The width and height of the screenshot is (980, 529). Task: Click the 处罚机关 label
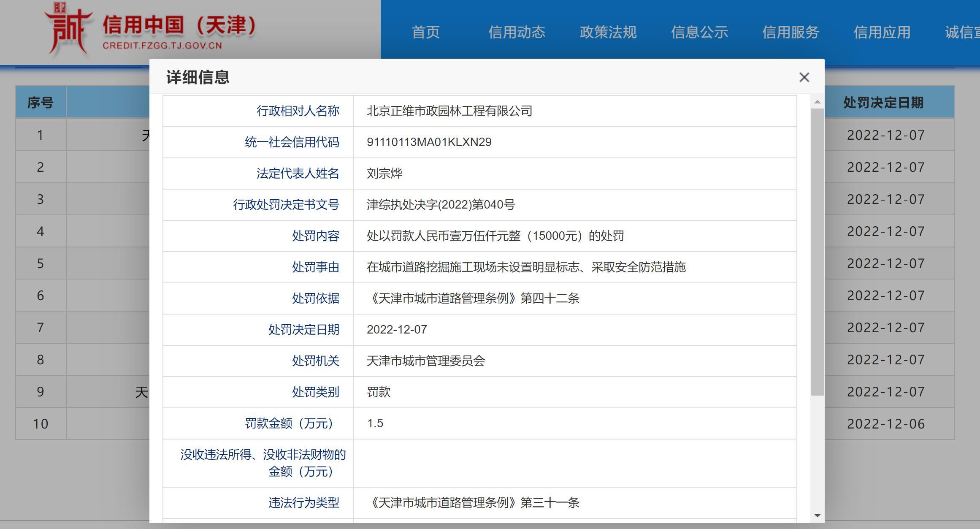(x=316, y=361)
